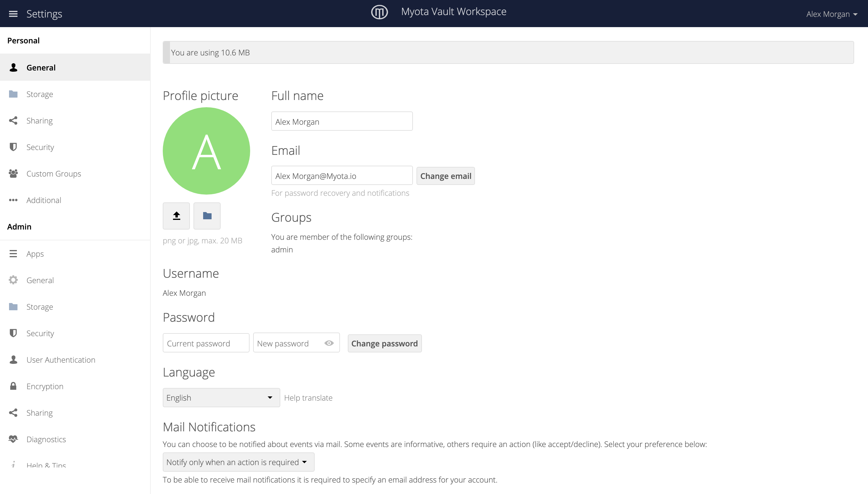Open Admin General settings
868x494 pixels.
coord(75,280)
